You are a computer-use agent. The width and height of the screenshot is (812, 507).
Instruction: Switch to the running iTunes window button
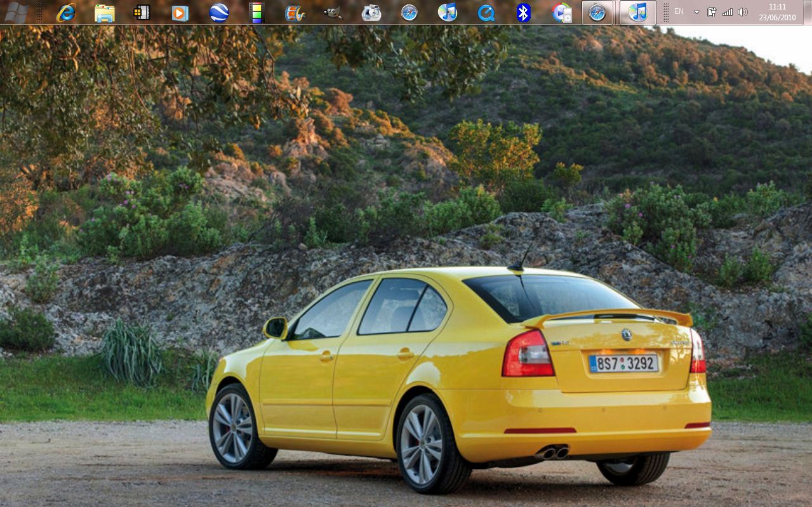pos(637,12)
